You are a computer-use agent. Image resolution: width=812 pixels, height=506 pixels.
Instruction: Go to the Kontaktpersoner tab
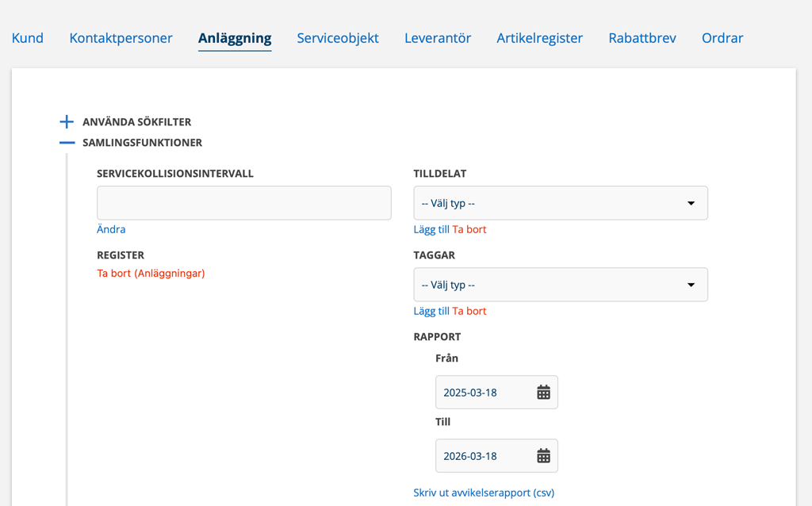pos(121,38)
